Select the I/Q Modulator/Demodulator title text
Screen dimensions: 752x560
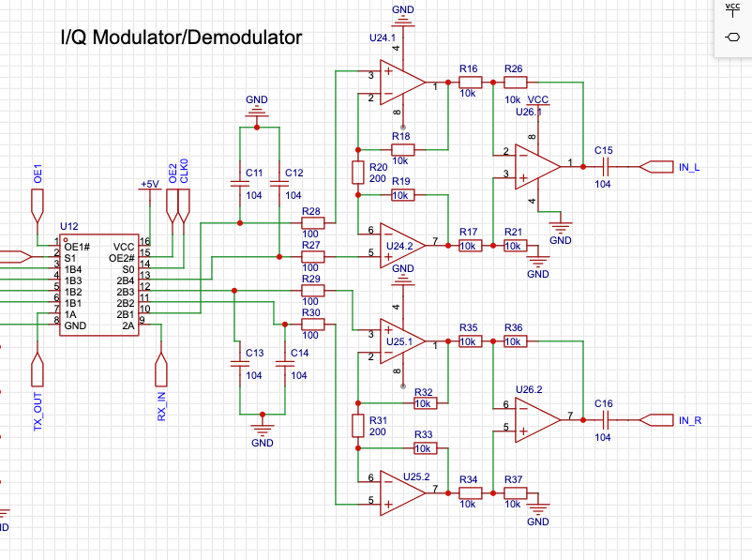pos(181,38)
